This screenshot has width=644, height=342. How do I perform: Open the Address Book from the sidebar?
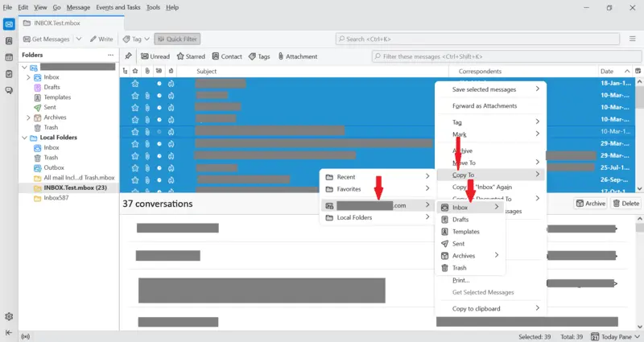9,41
